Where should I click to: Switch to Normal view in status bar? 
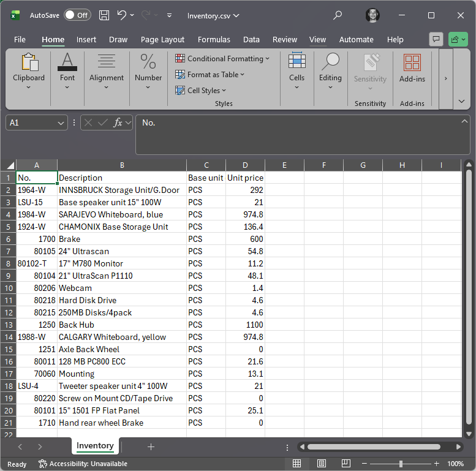(297, 464)
